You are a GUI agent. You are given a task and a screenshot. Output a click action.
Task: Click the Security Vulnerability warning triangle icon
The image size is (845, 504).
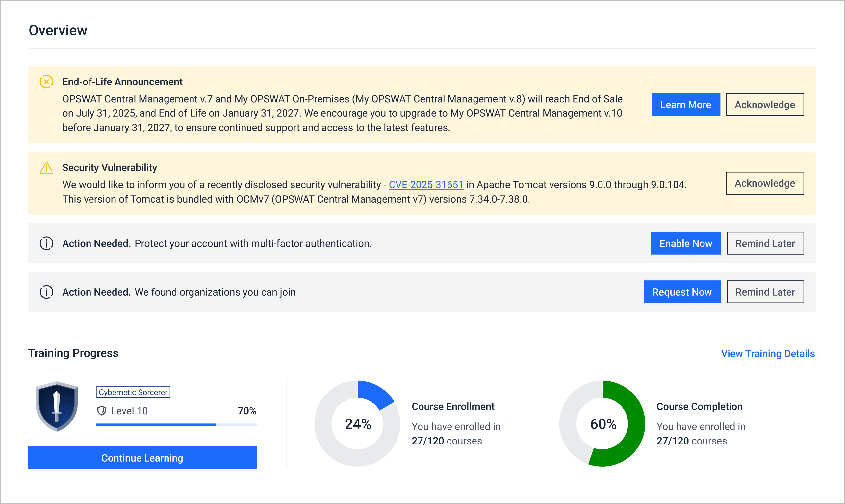pyautogui.click(x=47, y=167)
